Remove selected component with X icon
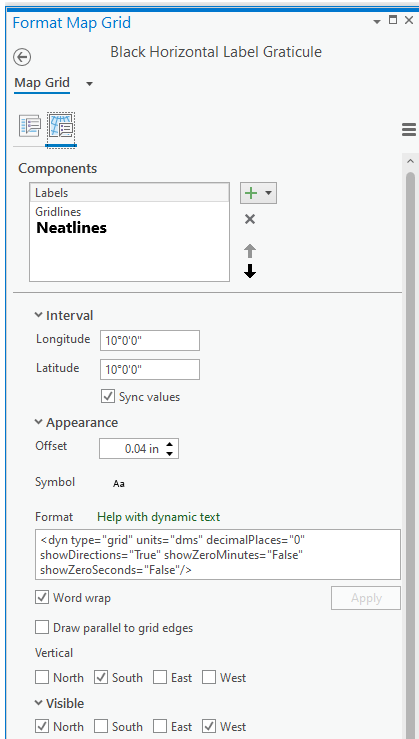This screenshot has width=419, height=739. click(x=250, y=219)
